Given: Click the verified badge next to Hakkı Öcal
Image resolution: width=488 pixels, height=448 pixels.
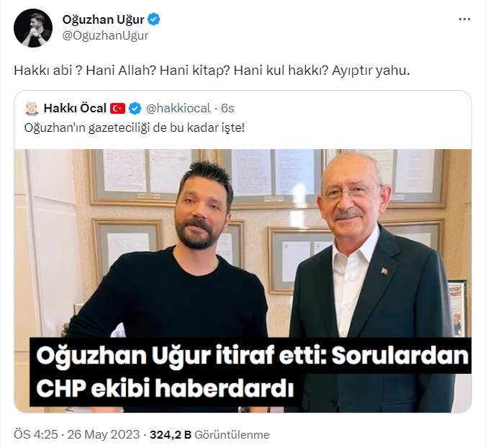Looking at the screenshot, I should [135, 109].
